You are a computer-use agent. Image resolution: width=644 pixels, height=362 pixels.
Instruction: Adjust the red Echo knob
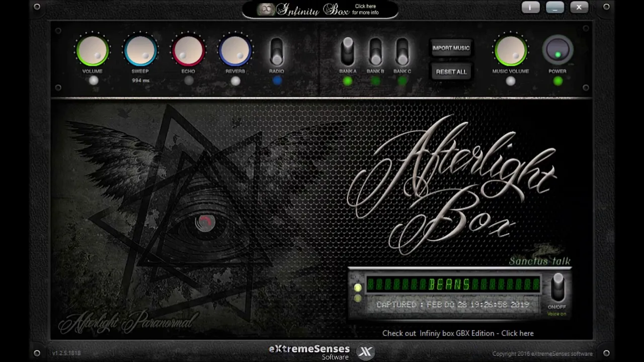(x=188, y=50)
